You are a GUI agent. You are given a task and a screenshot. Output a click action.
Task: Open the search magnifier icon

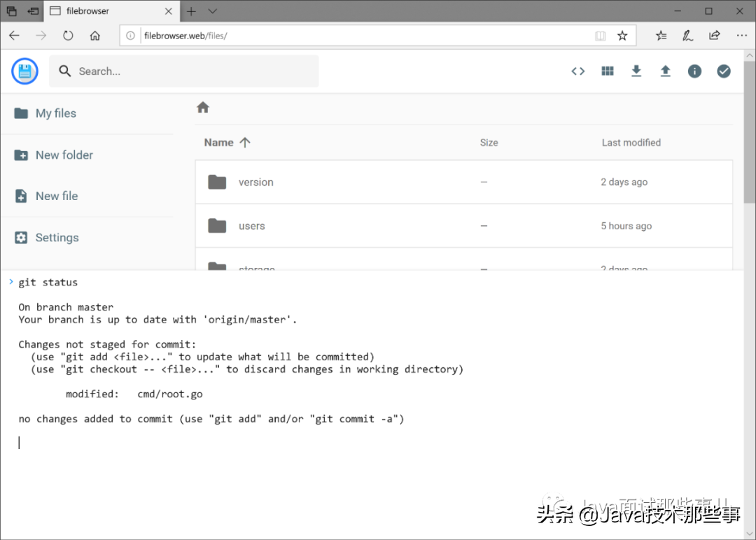[x=64, y=71]
